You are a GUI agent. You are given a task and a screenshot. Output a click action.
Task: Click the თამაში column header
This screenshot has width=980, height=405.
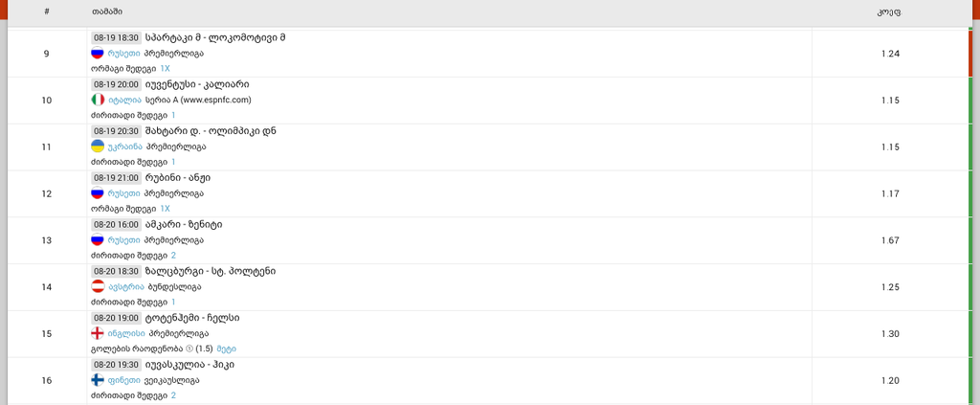(107, 11)
